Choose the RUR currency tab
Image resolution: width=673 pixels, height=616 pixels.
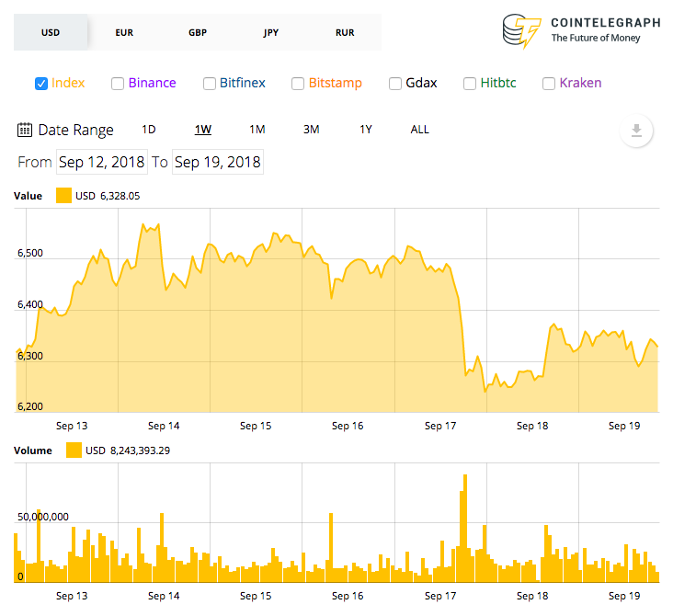tap(345, 32)
